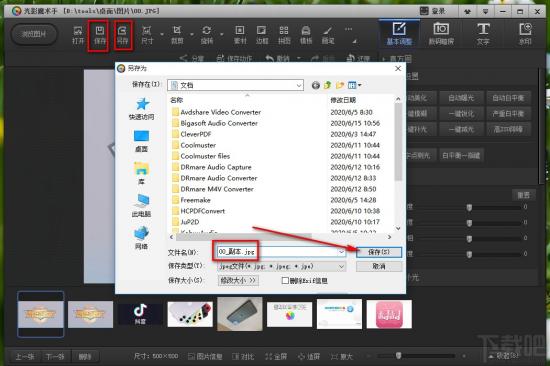Select the 裁剪 crop tool icon
Viewport: 550px width, 366px height.
click(x=177, y=35)
